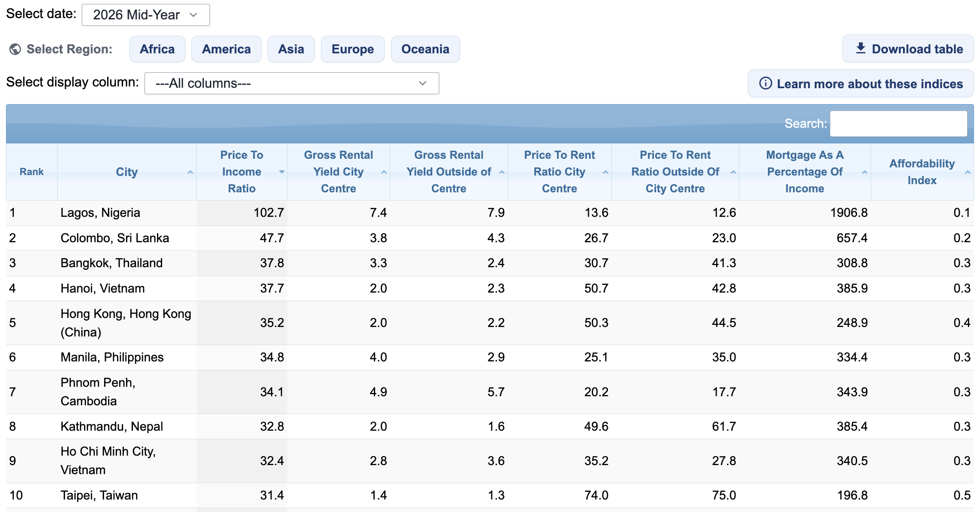Click the 61.7 value in Kathmandu row
Viewport: 980px width, 512px height.
coord(724,426)
